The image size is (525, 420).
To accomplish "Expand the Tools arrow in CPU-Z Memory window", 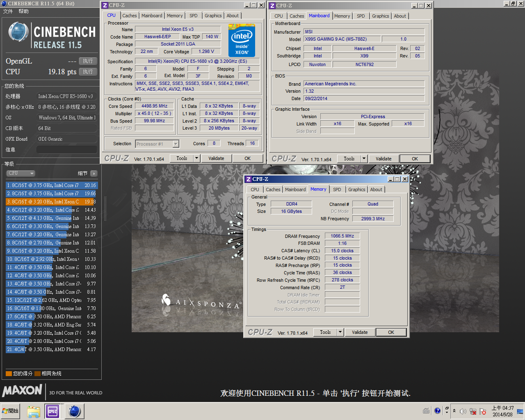I will point(340,332).
